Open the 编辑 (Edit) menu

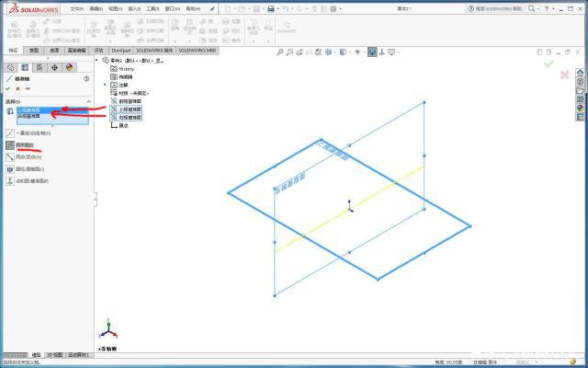tap(96, 8)
